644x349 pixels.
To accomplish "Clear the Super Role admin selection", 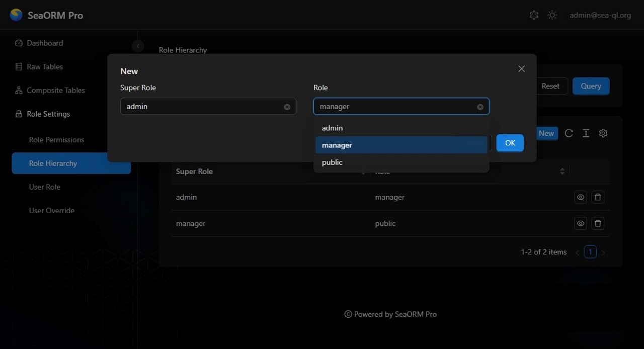I will (287, 107).
